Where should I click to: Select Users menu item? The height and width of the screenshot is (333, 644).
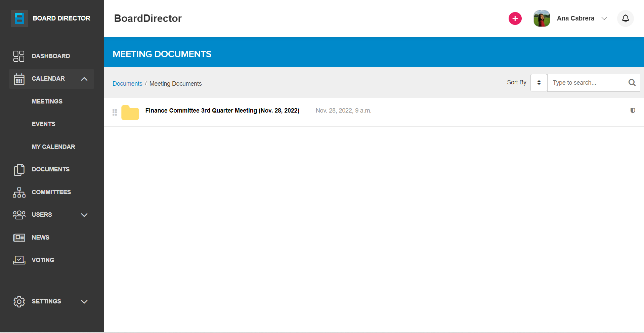(42, 215)
